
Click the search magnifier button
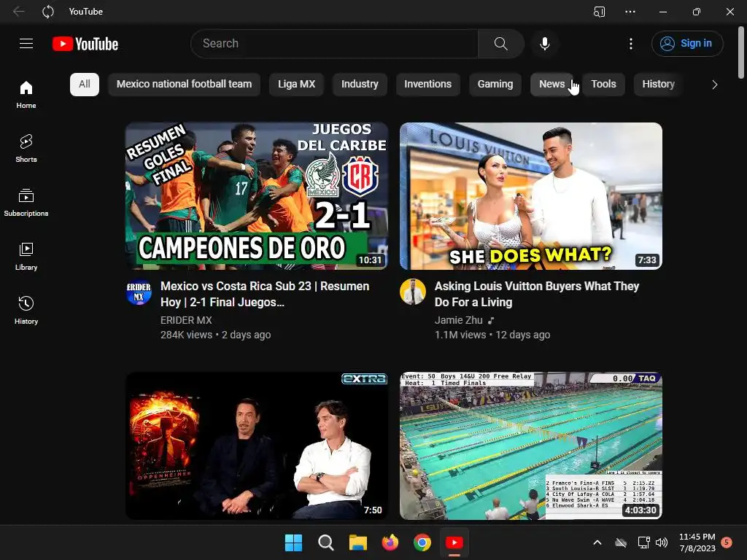pos(500,44)
